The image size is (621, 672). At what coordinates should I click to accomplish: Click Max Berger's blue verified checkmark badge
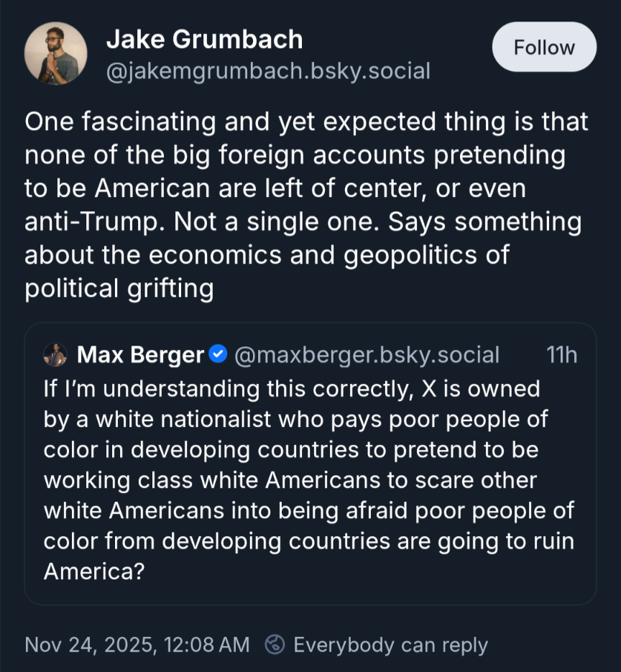(x=218, y=354)
